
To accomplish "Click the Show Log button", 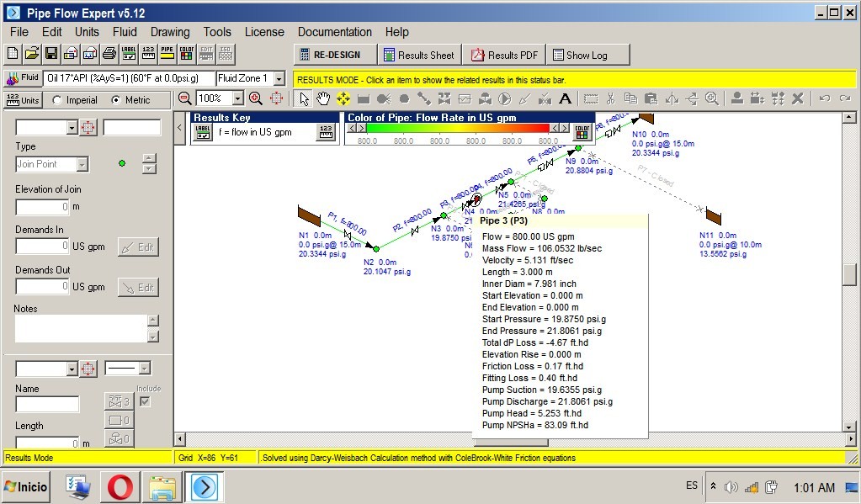I will (587, 55).
